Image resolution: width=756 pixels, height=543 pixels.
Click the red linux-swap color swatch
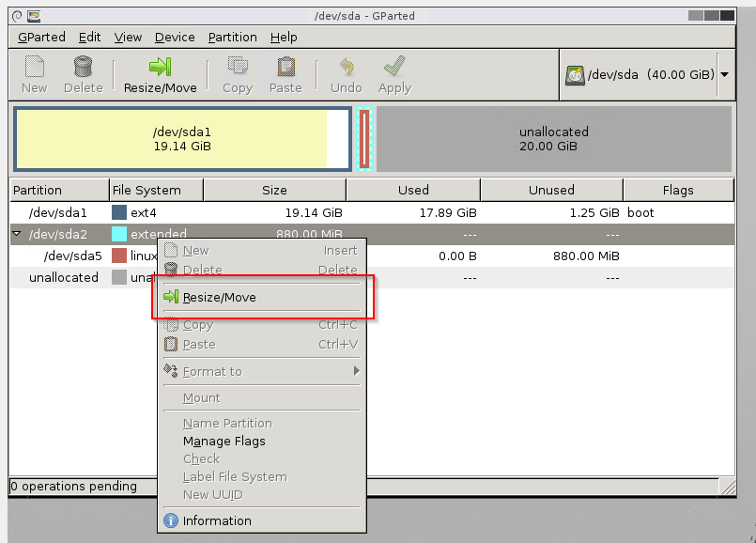(x=119, y=256)
